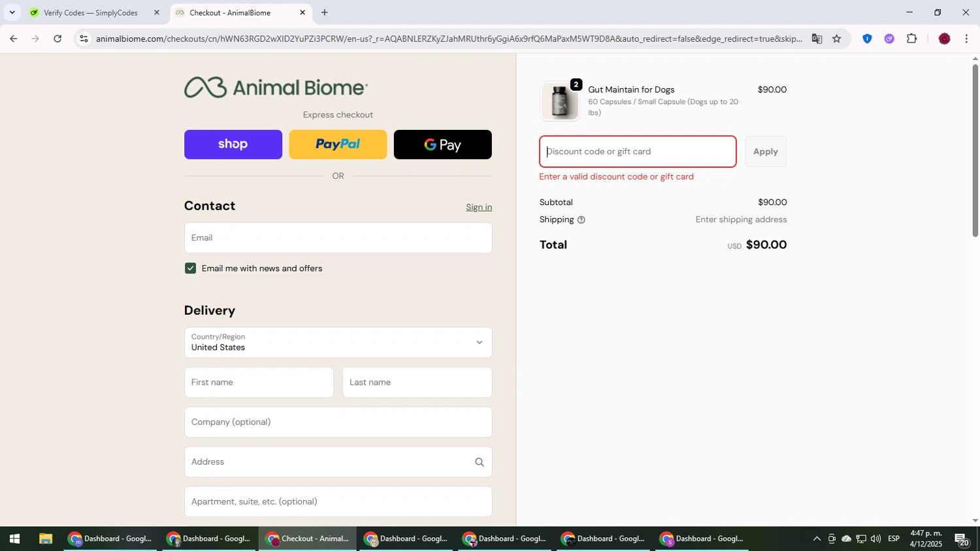Click the translate page icon
This screenshot has height=551, width=980.
tap(817, 39)
